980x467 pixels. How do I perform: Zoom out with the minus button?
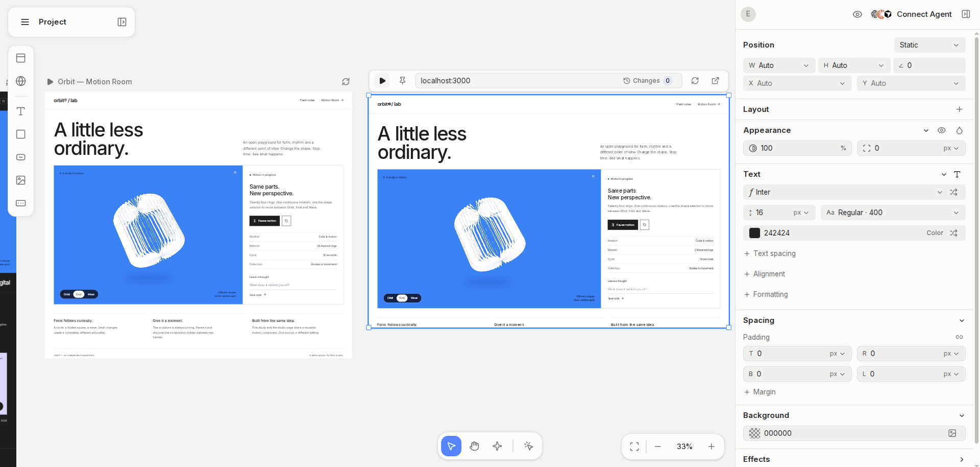pos(658,447)
